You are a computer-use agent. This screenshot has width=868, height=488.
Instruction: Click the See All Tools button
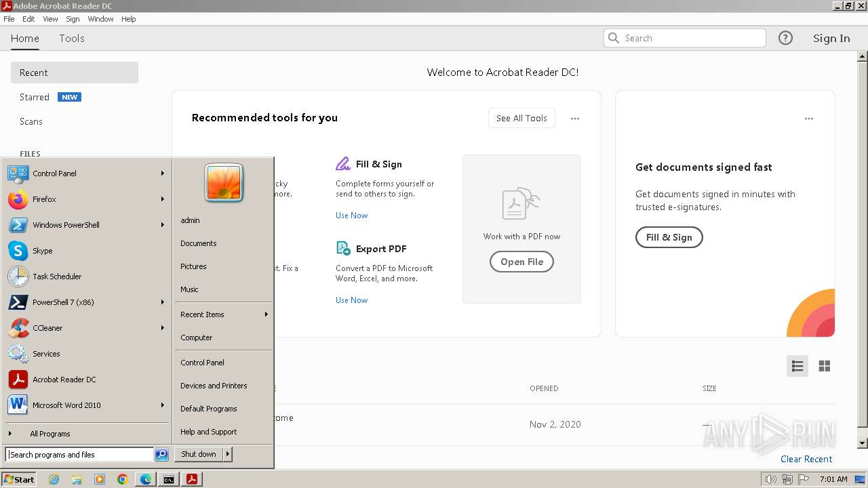pyautogui.click(x=521, y=118)
